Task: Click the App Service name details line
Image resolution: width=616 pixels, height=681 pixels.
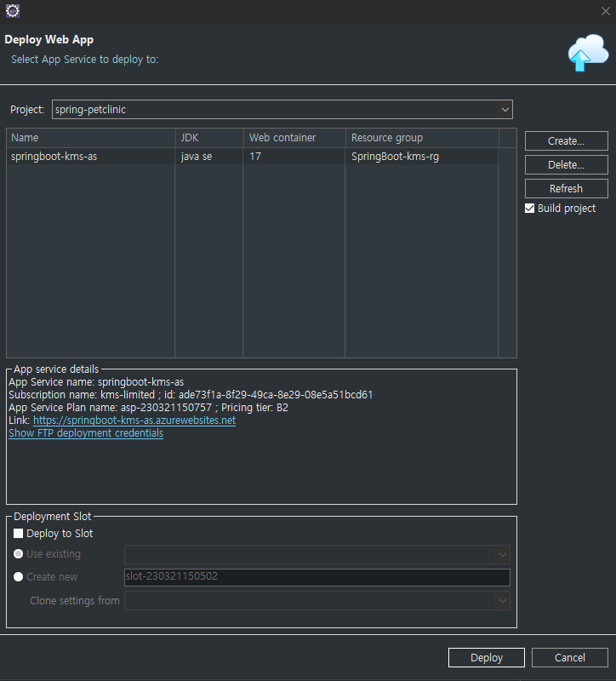Action: click(96, 382)
